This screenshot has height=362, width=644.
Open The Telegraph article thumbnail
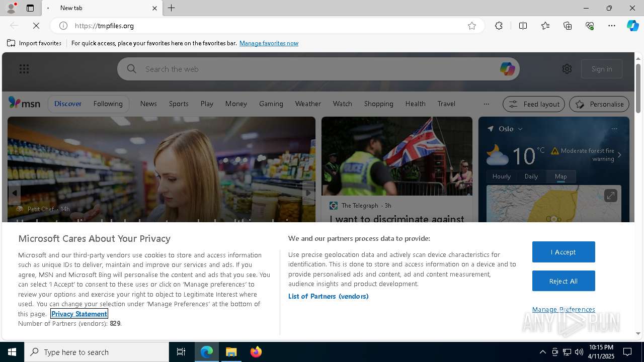(397, 156)
